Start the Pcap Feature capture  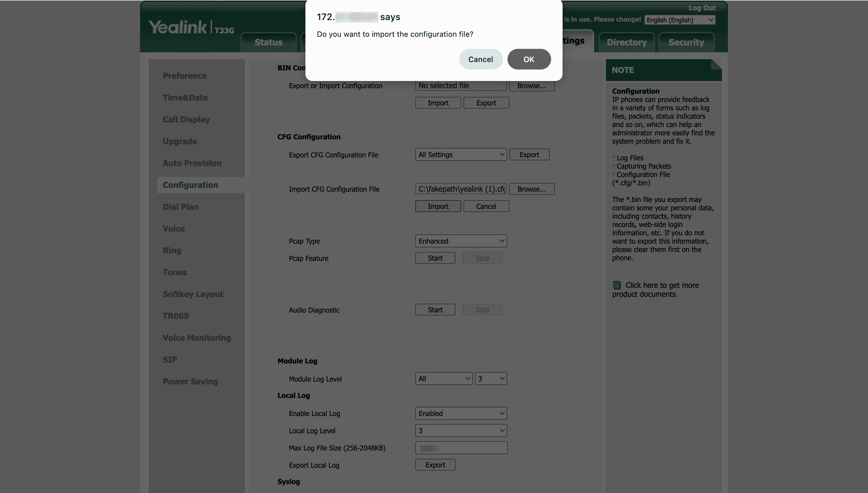(x=435, y=258)
